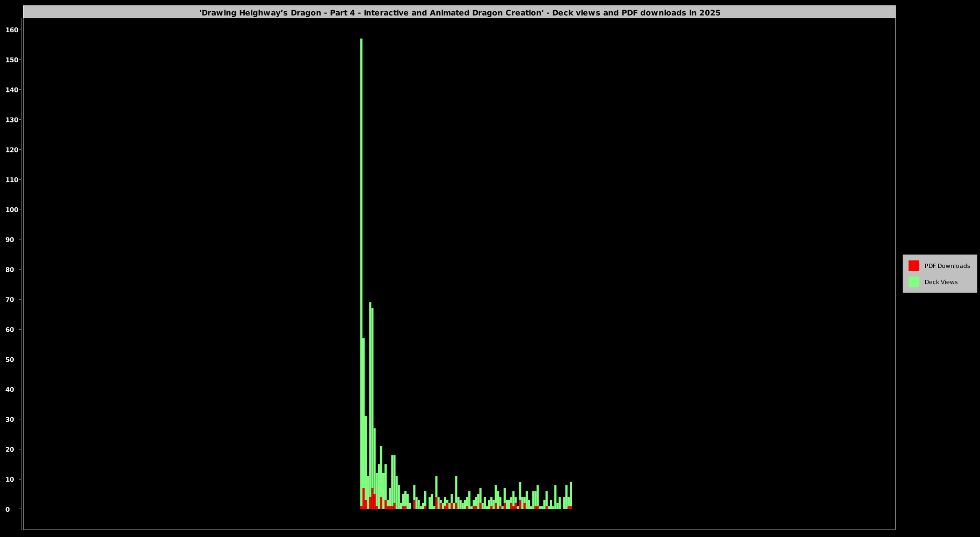Image resolution: width=980 pixels, height=537 pixels.
Task: Click the 100 y-axis tick label
Action: pos(12,209)
